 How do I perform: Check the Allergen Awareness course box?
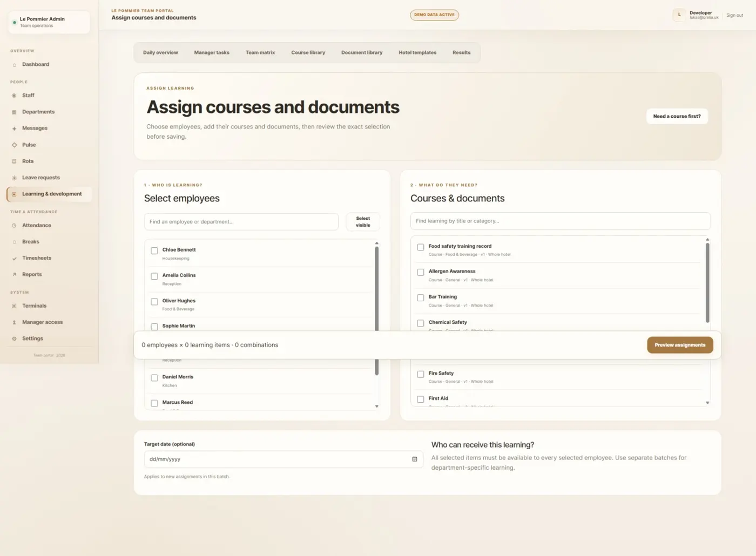pos(421,273)
